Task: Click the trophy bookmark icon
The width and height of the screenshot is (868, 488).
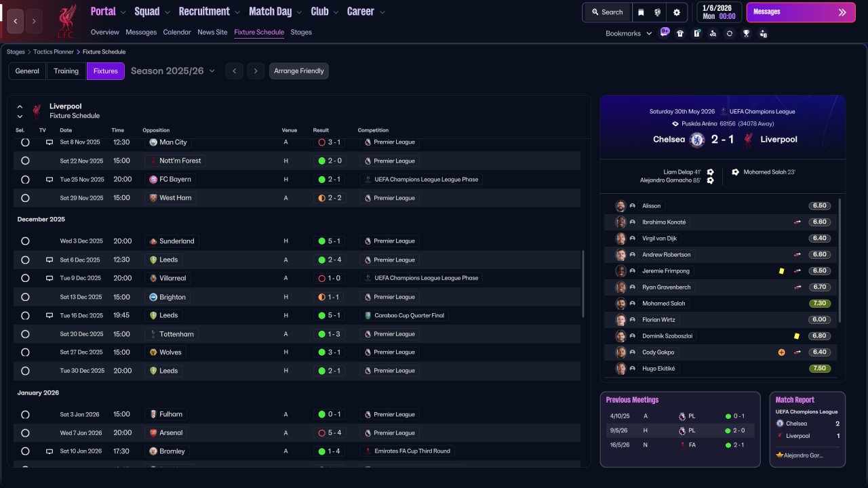Action: click(746, 33)
